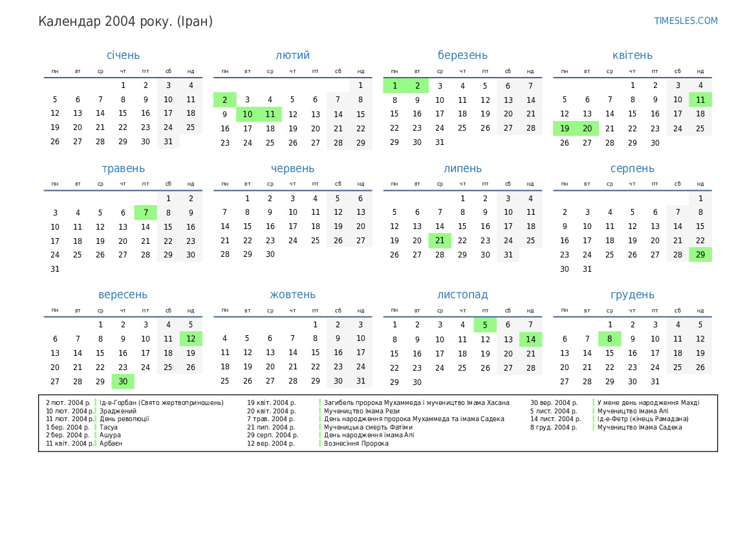The width and height of the screenshot is (756, 535).
Task: Open the TIMESLES.COM link
Action: click(x=686, y=21)
